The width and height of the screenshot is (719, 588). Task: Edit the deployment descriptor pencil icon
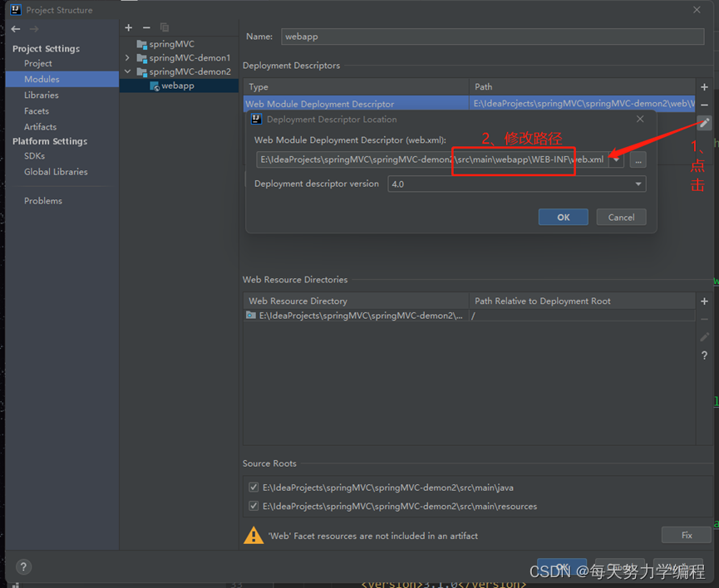coord(704,123)
